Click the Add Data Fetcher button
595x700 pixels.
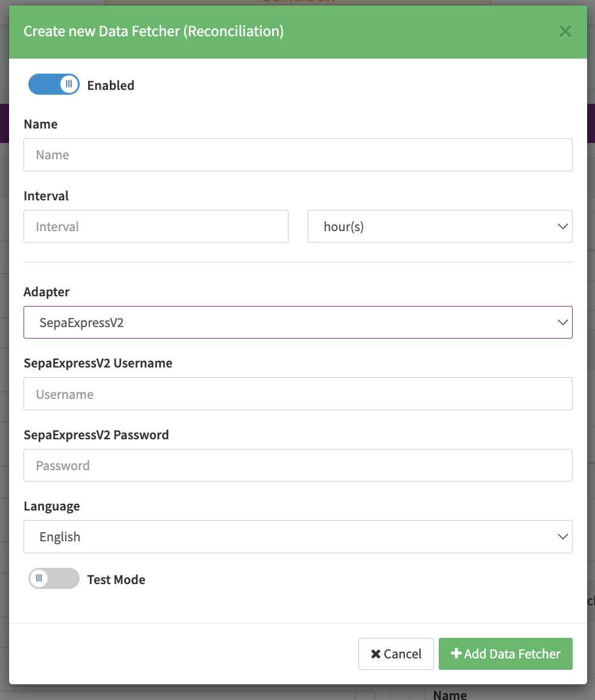[505, 654]
